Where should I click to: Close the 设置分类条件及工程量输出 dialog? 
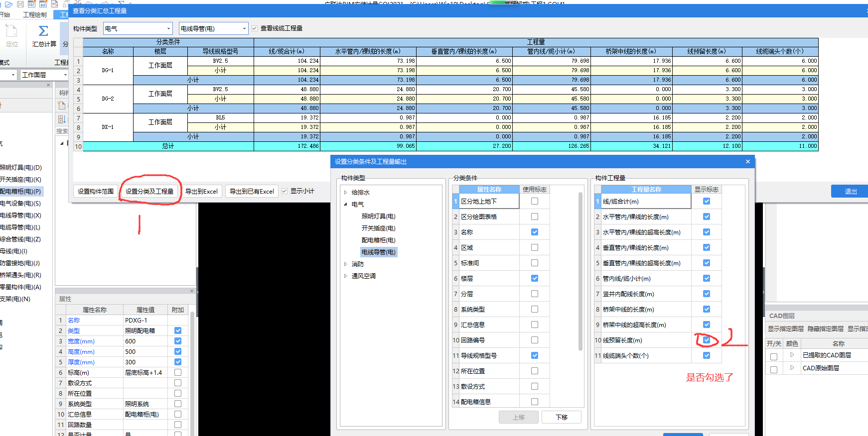747,162
